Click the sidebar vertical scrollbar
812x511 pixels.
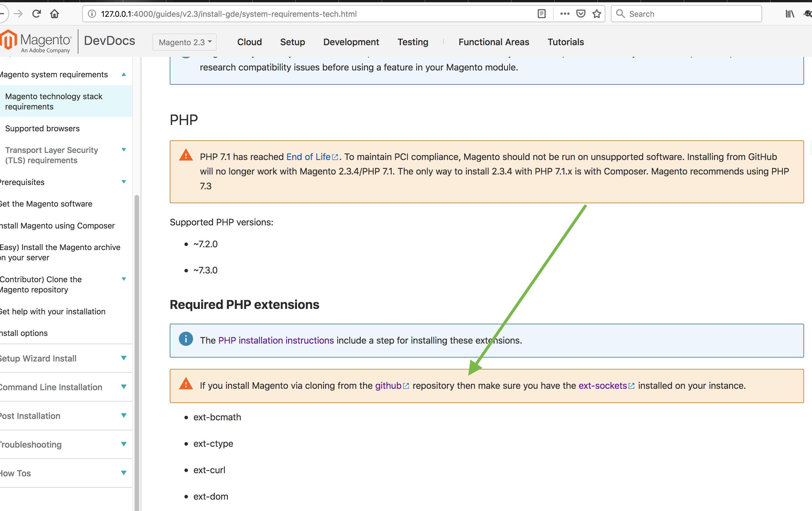[137, 338]
